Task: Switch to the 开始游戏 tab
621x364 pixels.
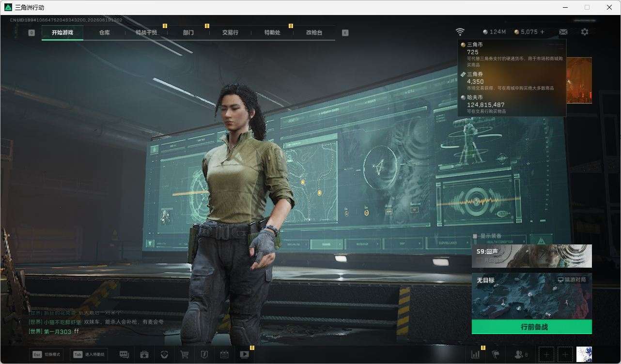Action: pos(62,32)
